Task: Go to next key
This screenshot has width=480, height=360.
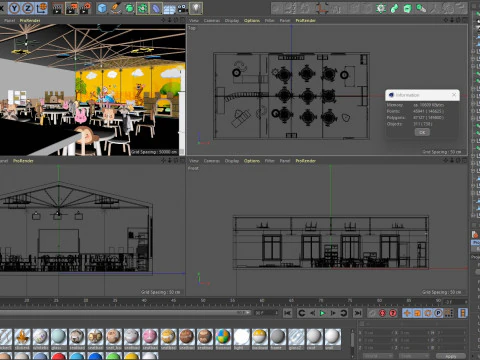Action: [x=344, y=313]
